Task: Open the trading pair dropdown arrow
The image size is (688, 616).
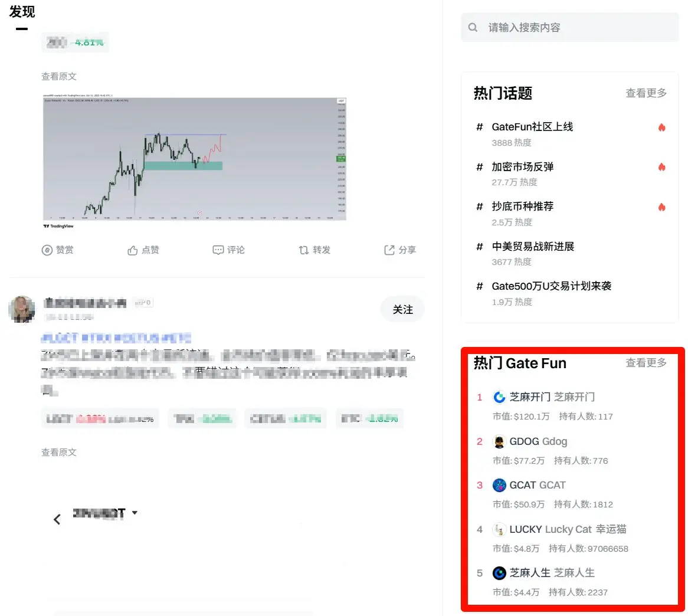Action: (135, 513)
